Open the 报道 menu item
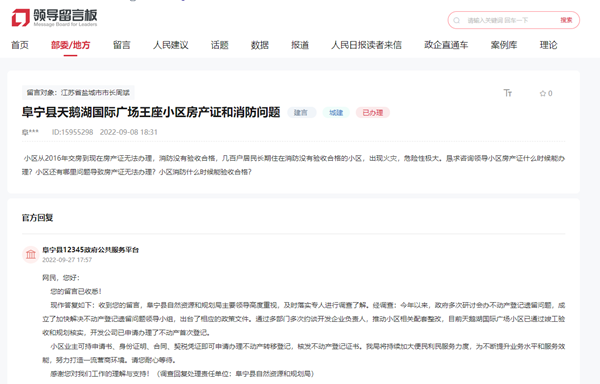The height and width of the screenshot is (384, 600). click(x=300, y=45)
